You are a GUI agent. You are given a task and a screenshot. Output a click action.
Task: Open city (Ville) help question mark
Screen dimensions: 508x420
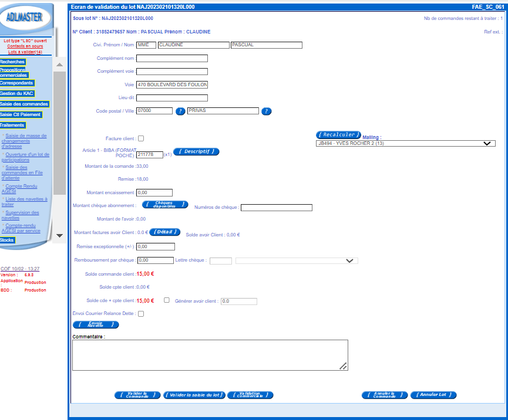[266, 111]
